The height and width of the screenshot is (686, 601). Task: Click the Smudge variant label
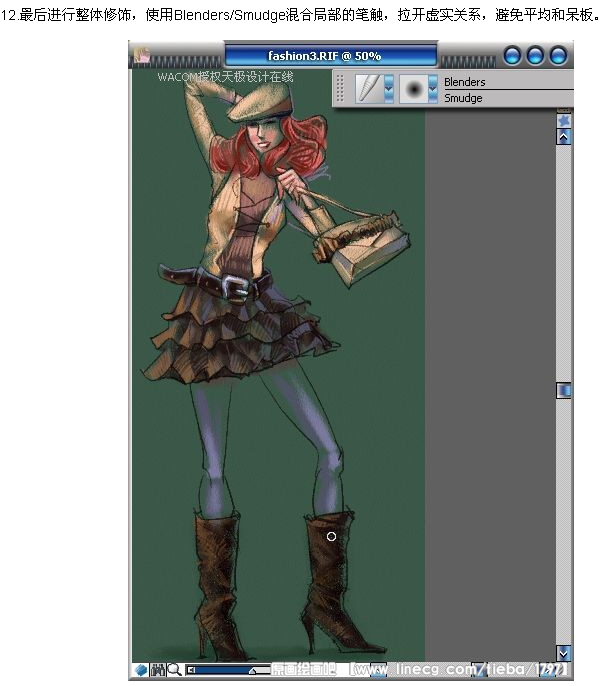pyautogui.click(x=463, y=98)
